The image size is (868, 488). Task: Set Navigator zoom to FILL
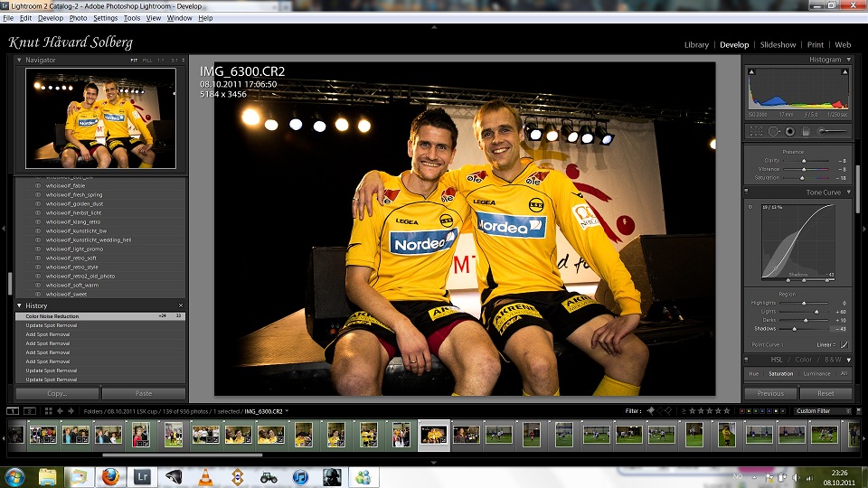pos(147,60)
